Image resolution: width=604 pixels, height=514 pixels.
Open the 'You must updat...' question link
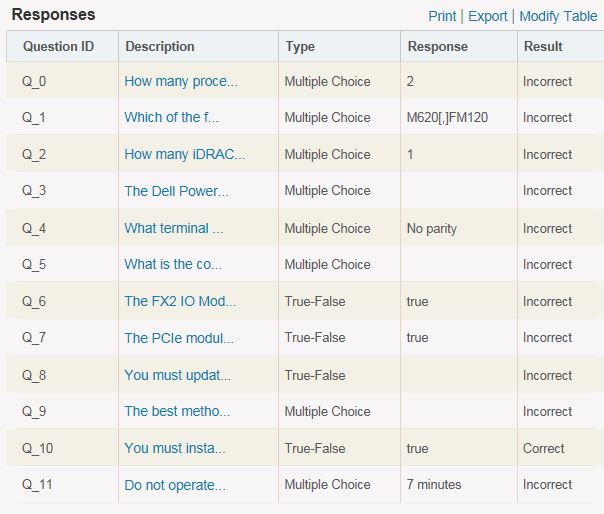(177, 375)
